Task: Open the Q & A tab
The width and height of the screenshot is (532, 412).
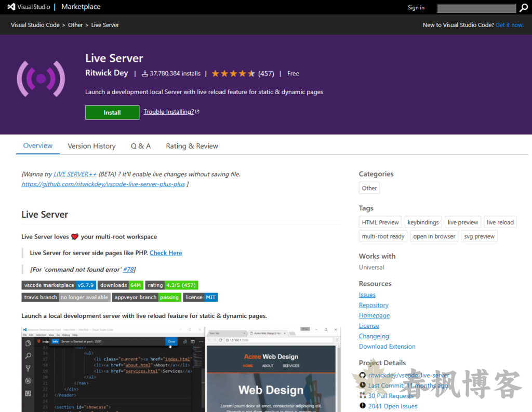Action: click(140, 146)
